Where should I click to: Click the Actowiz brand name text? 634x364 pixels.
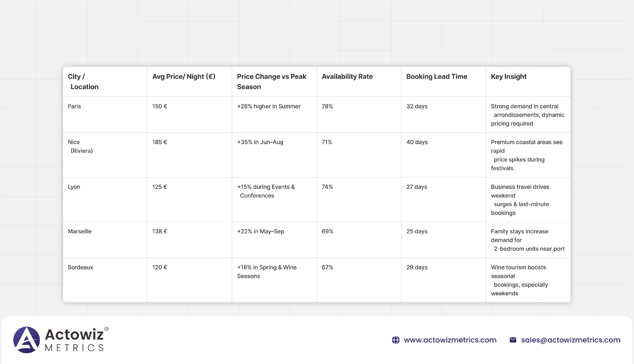pos(74,335)
